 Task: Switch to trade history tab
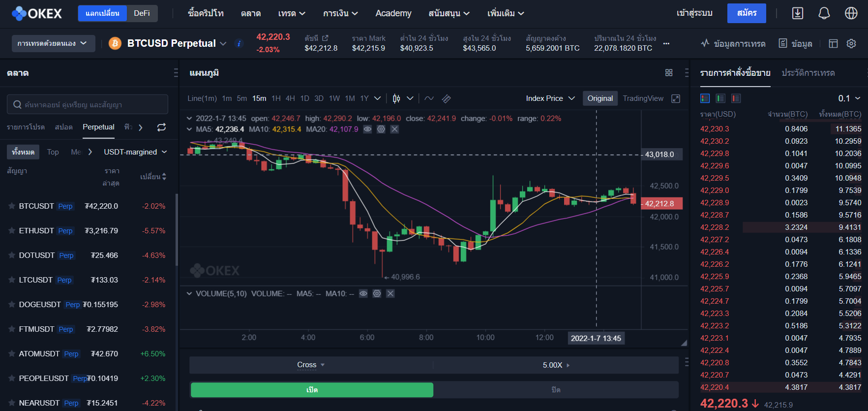click(x=808, y=73)
